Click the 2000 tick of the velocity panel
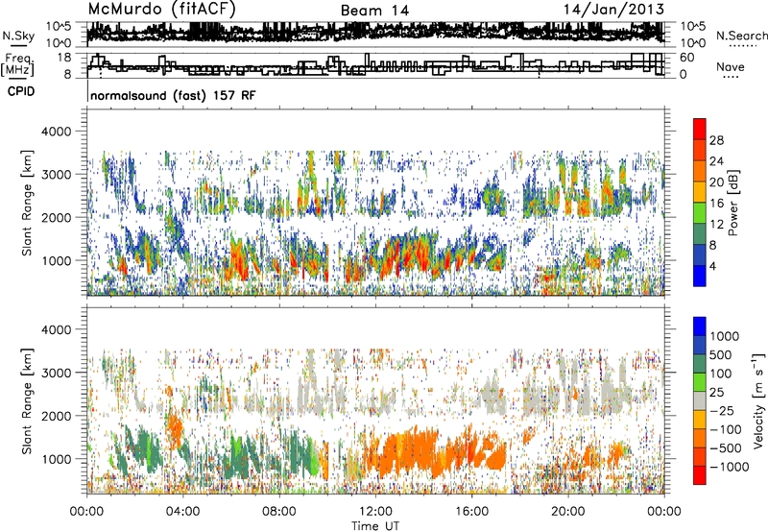Viewport: 768px width, 532px height. 56,416
